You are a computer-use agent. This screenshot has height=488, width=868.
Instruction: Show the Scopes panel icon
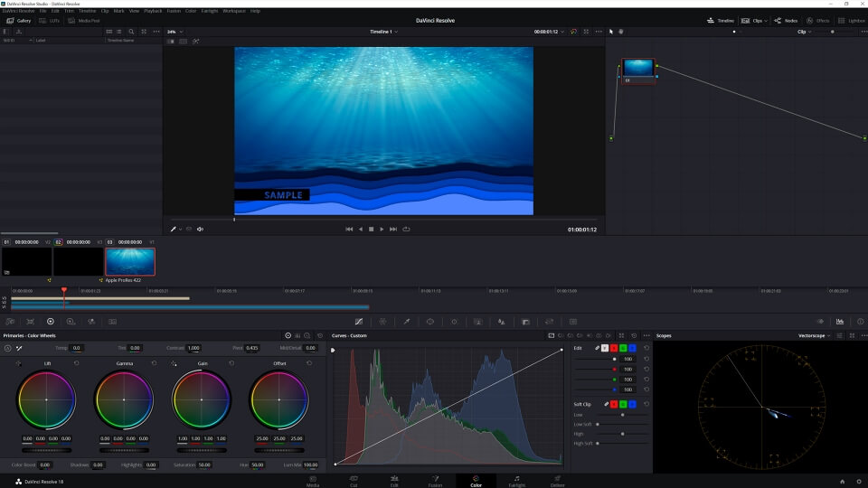coord(840,322)
